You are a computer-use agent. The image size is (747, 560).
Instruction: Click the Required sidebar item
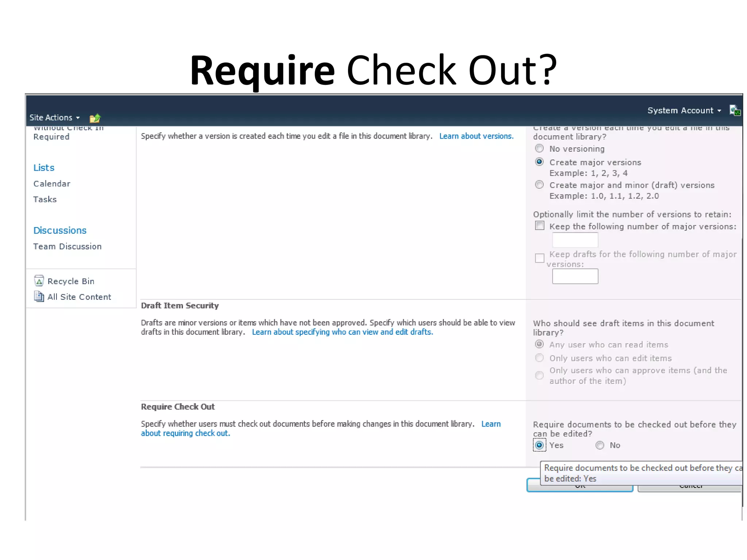(x=51, y=137)
